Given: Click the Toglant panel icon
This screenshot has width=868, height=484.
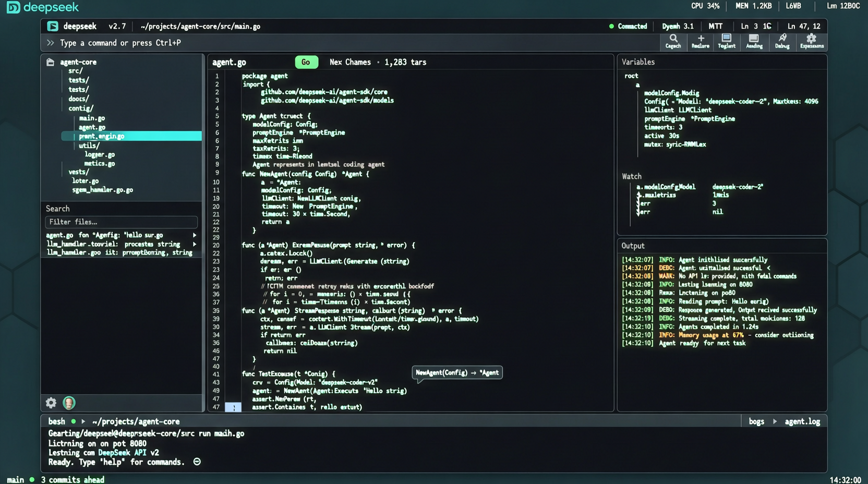Looking at the screenshot, I should [726, 38].
